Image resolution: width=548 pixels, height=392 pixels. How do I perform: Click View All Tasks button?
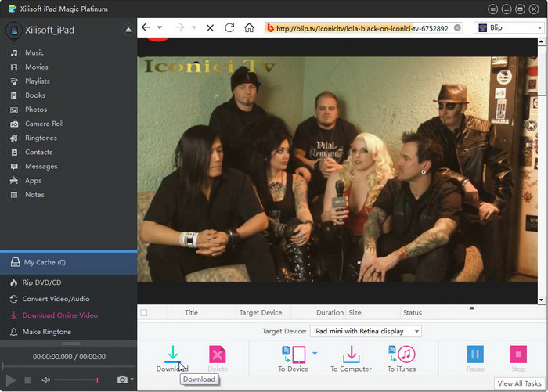coord(520,383)
